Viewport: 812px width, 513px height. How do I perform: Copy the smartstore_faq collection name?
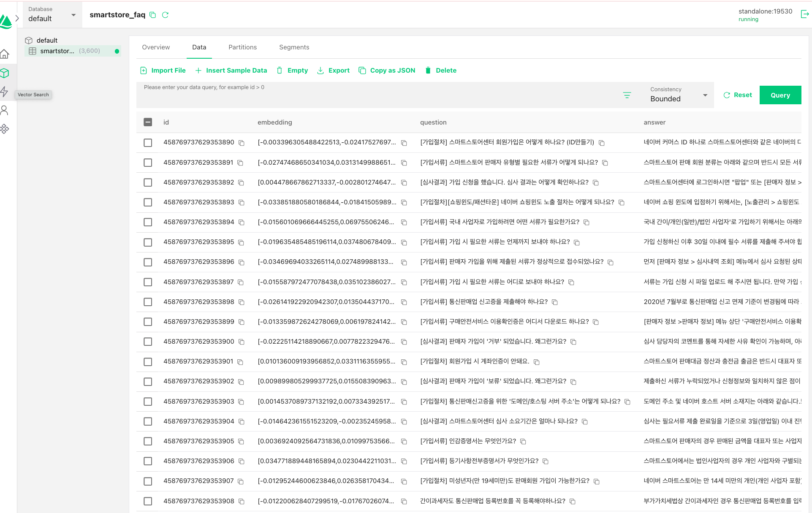click(x=153, y=15)
